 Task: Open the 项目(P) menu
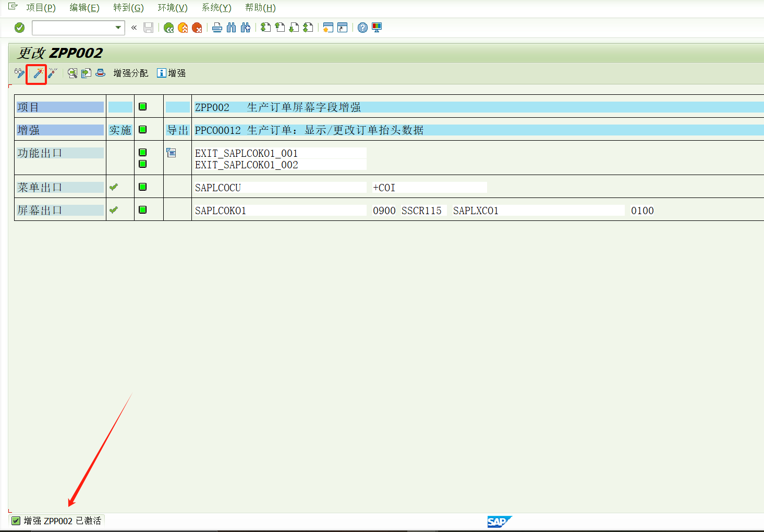click(x=41, y=8)
